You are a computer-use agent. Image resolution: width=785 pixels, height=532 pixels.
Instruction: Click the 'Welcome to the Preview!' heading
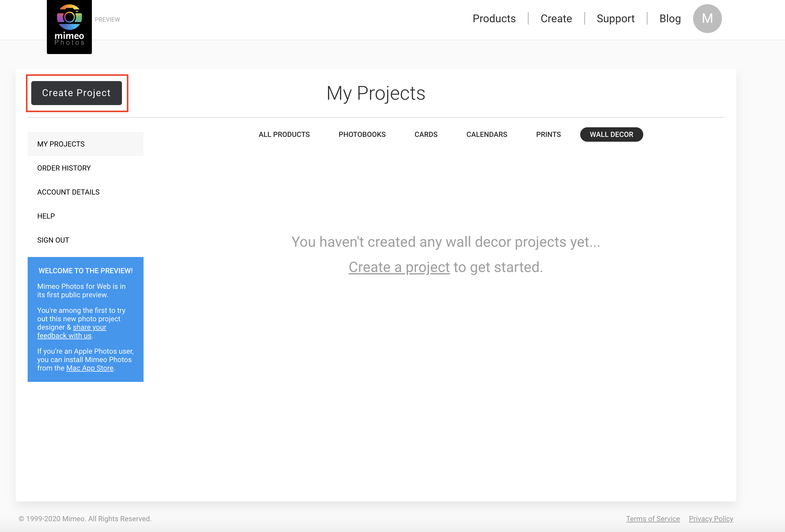(86, 271)
